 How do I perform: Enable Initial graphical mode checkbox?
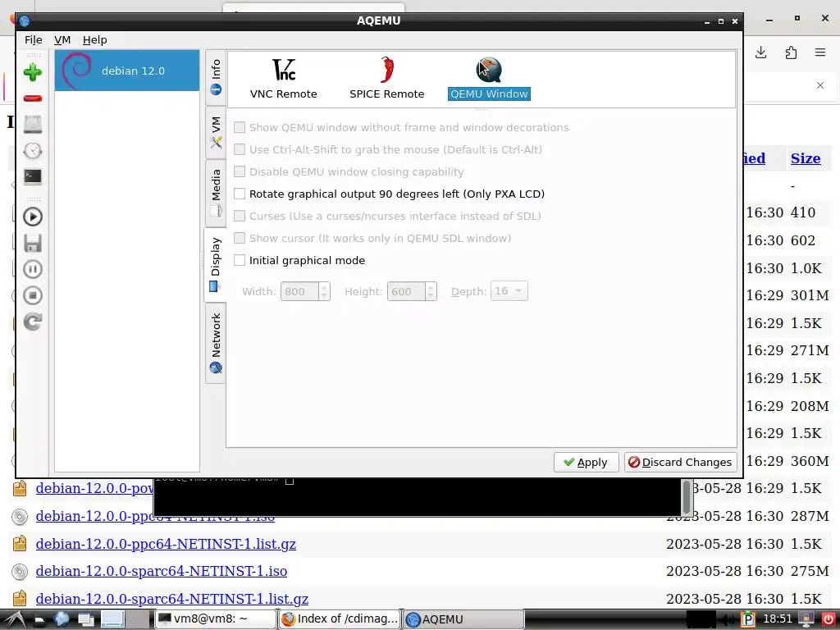tap(240, 260)
